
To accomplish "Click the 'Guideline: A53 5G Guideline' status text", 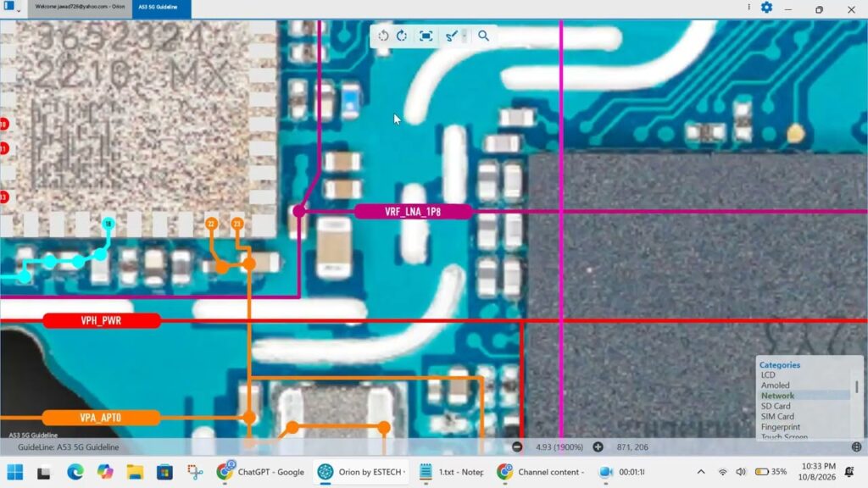I will pyautogui.click(x=68, y=447).
